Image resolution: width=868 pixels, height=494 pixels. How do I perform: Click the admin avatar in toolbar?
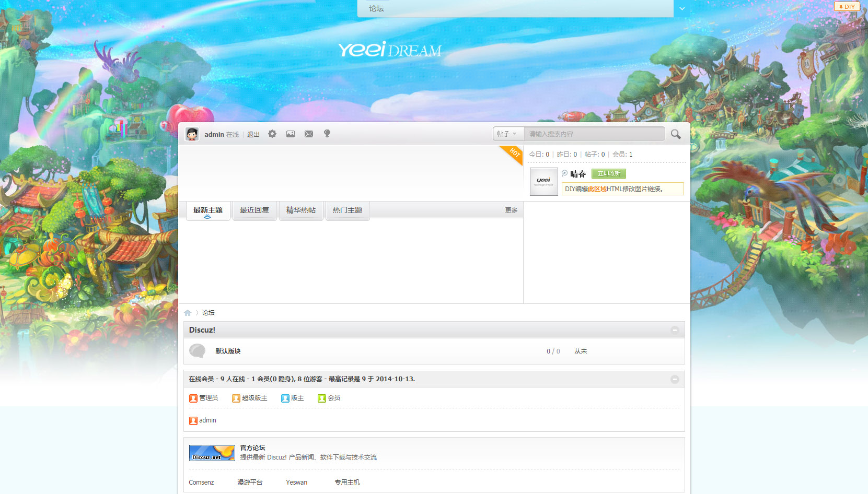point(192,134)
